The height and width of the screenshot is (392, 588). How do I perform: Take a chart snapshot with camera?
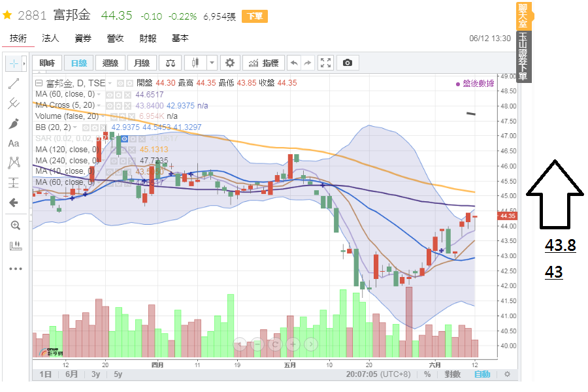[348, 63]
